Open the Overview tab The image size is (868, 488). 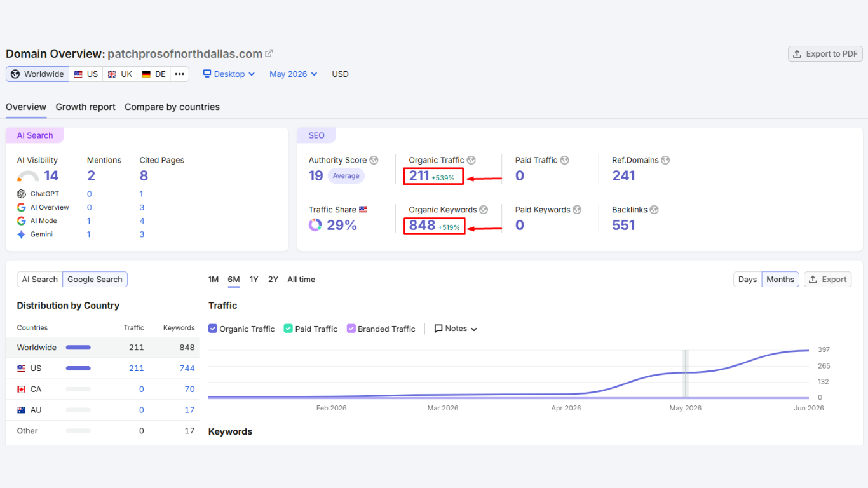(x=26, y=107)
